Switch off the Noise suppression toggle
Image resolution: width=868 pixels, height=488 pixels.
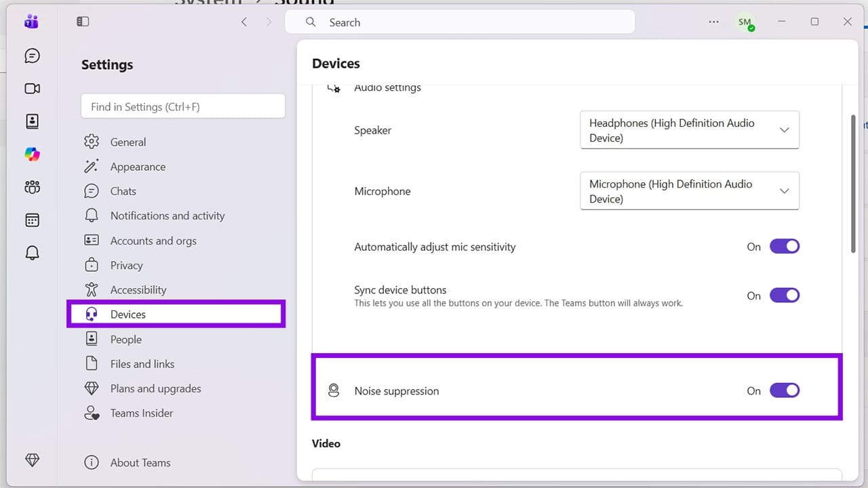click(785, 390)
